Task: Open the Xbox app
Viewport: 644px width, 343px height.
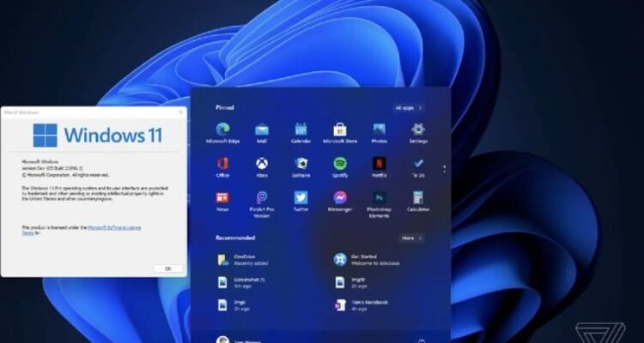Action: pyautogui.click(x=262, y=167)
